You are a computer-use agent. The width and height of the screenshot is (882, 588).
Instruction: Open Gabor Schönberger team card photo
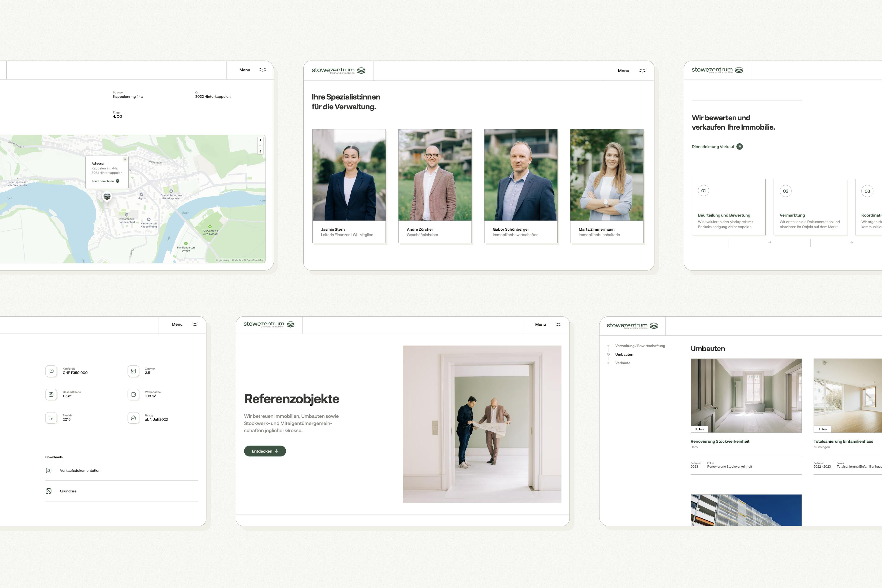521,175
